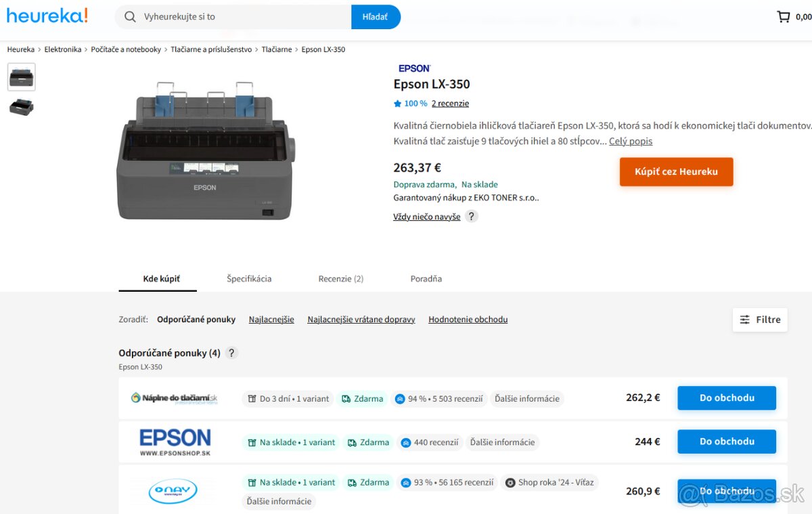This screenshot has height=514, width=812.
Task: Sort offers by Najlacnejšie
Action: (x=271, y=320)
